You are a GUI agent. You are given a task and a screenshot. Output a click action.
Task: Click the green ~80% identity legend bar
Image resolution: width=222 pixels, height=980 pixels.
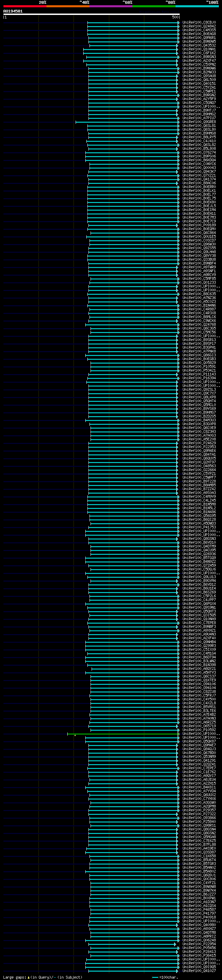click(x=154, y=6)
